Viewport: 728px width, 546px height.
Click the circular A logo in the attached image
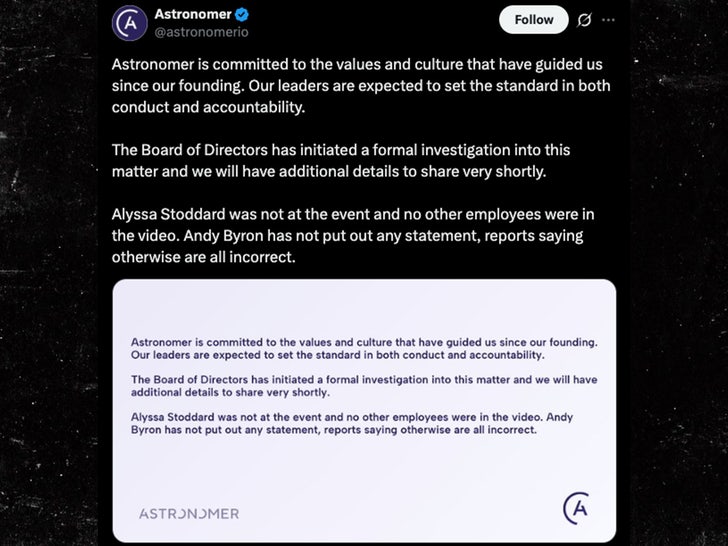tap(577, 507)
